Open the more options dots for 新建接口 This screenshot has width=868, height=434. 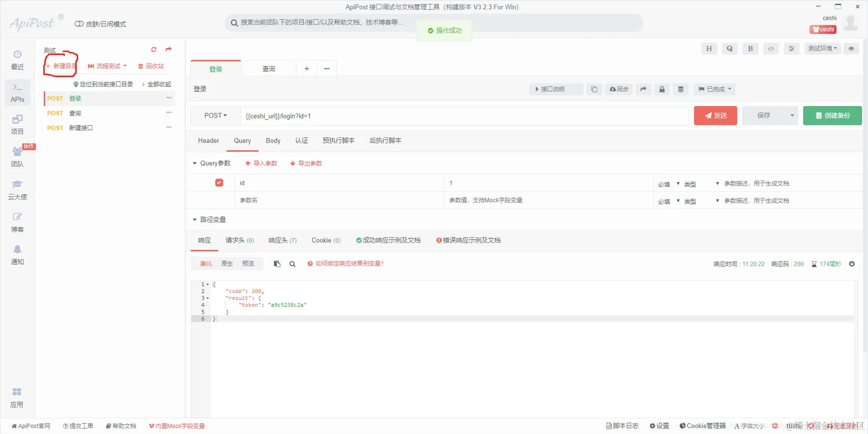[x=169, y=128]
